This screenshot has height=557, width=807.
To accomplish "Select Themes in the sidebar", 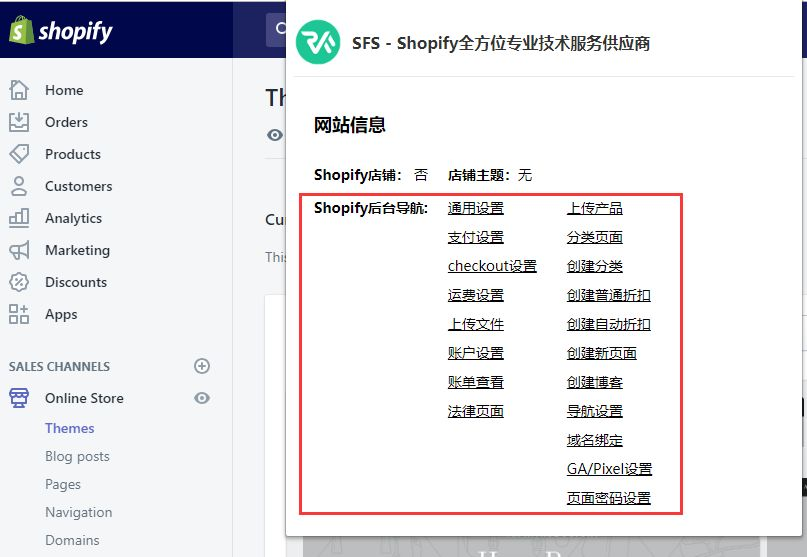I will tap(69, 428).
